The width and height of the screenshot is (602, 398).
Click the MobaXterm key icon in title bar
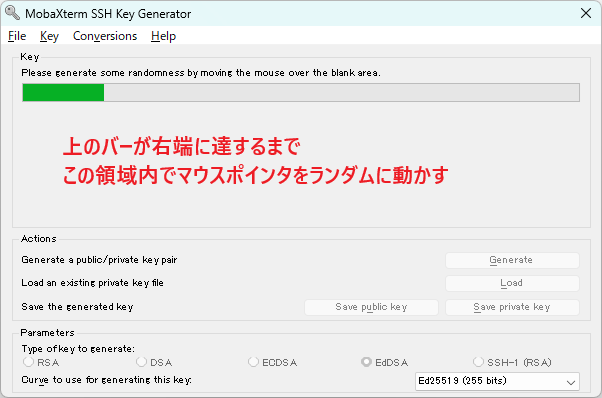coord(12,13)
